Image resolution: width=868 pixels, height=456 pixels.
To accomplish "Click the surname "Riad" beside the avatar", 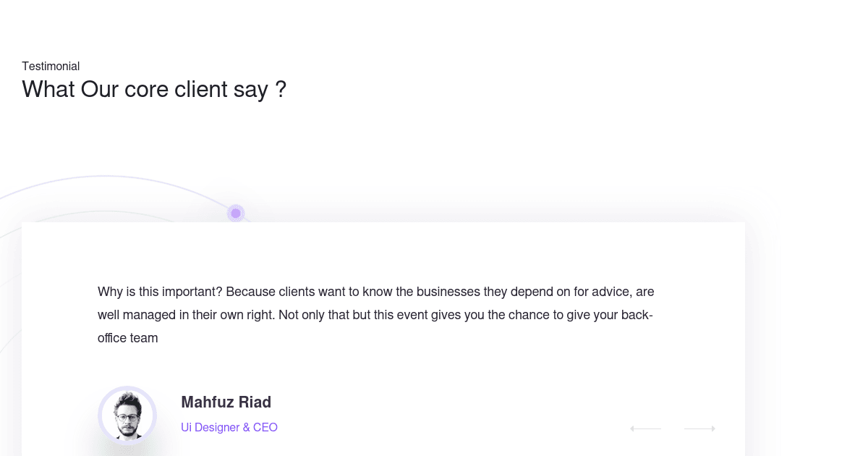I will coord(255,402).
